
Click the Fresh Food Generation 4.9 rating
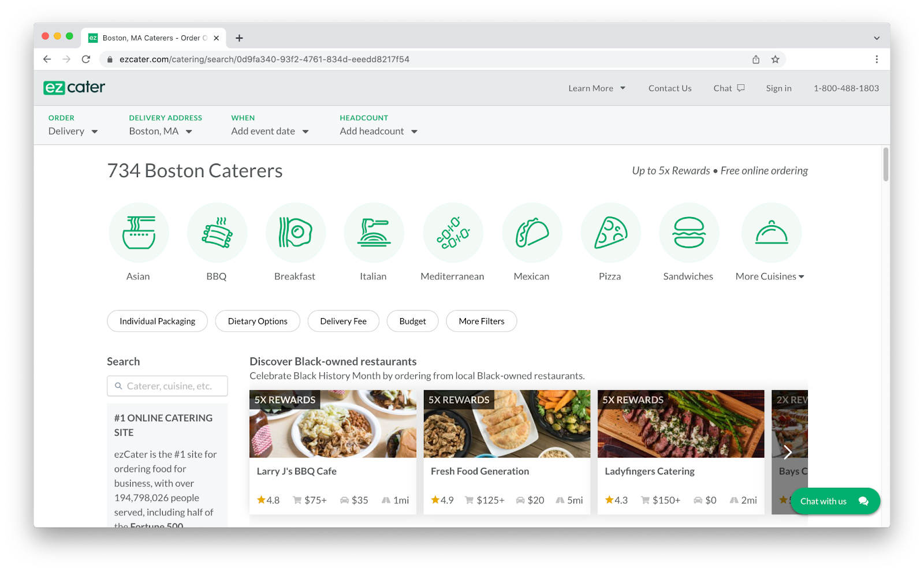pos(442,500)
